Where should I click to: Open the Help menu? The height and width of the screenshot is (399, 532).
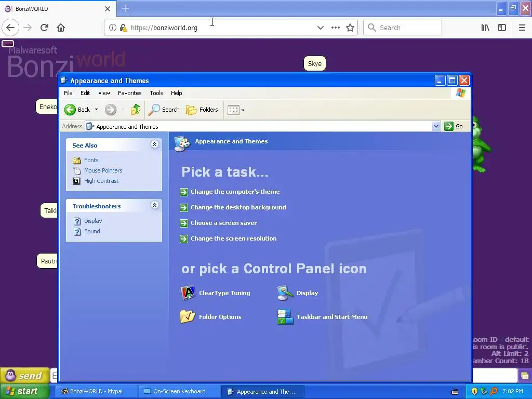pyautogui.click(x=176, y=93)
